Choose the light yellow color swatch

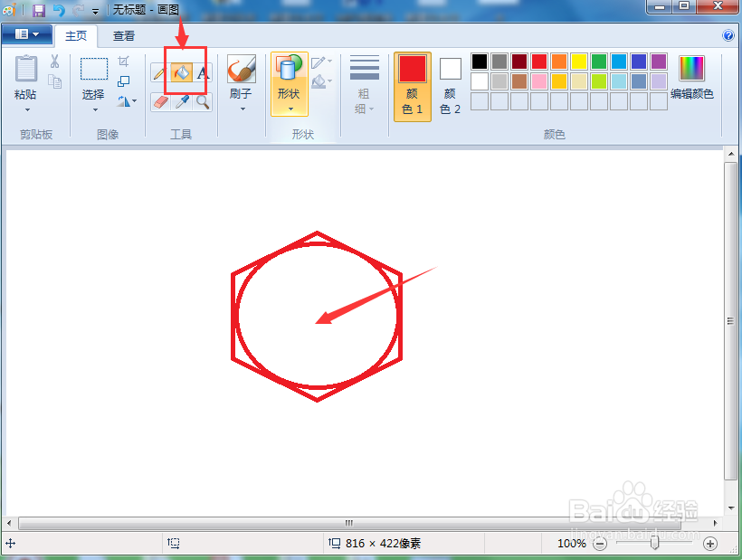tap(579, 81)
